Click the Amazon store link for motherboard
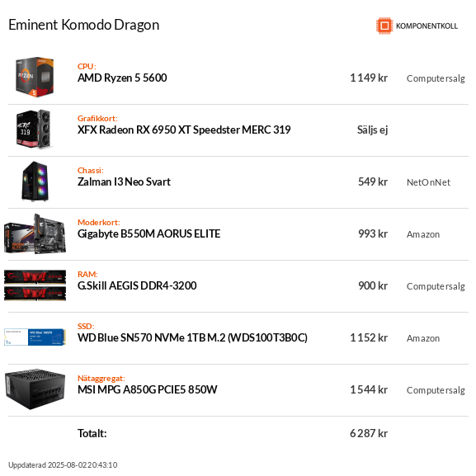 423,234
